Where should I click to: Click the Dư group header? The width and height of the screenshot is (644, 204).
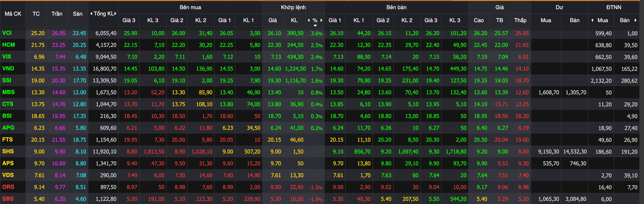[x=559, y=7]
